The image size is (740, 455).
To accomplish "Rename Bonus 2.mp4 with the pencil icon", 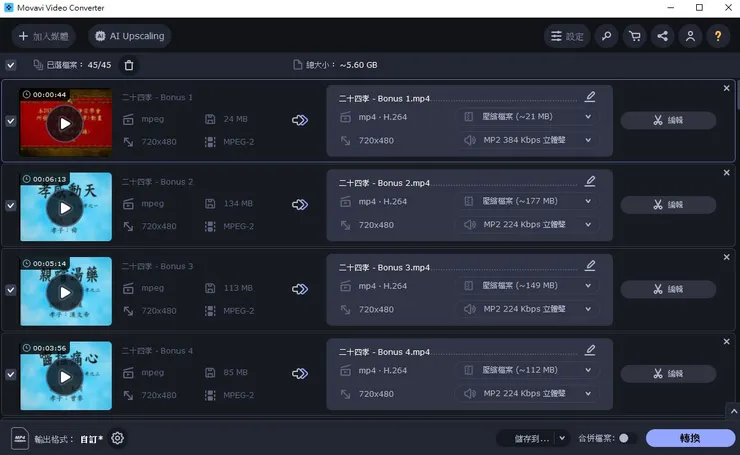I will tap(590, 181).
